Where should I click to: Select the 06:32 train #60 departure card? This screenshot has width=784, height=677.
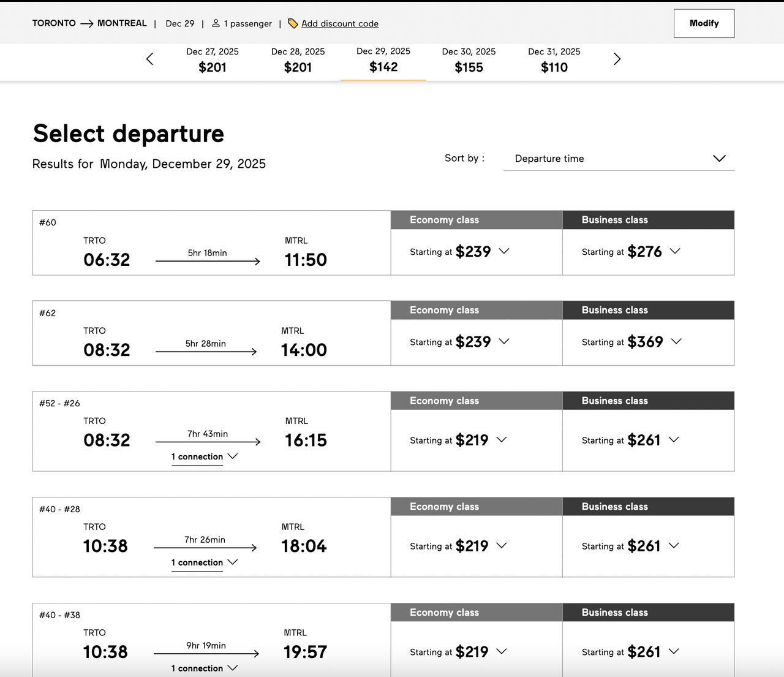[x=211, y=243]
